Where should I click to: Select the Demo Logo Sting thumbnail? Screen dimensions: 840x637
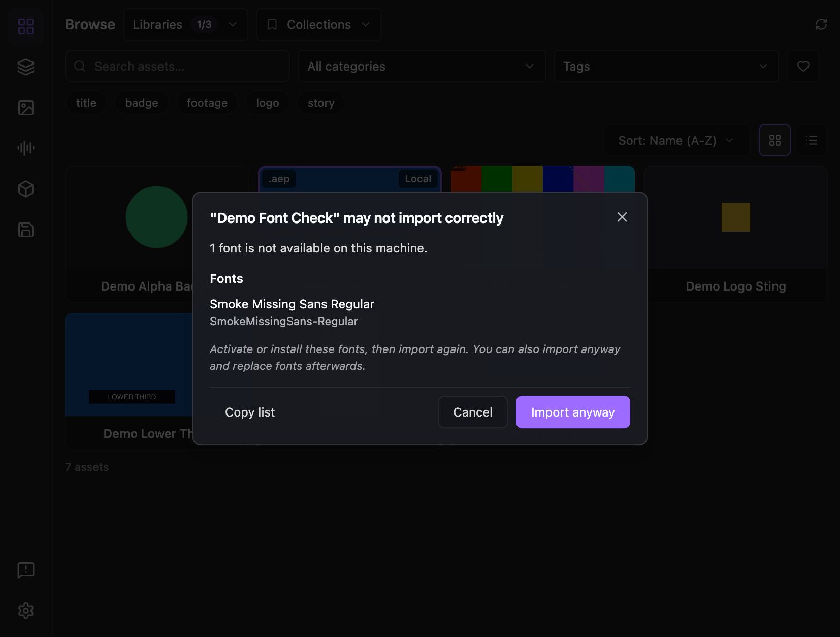736,217
